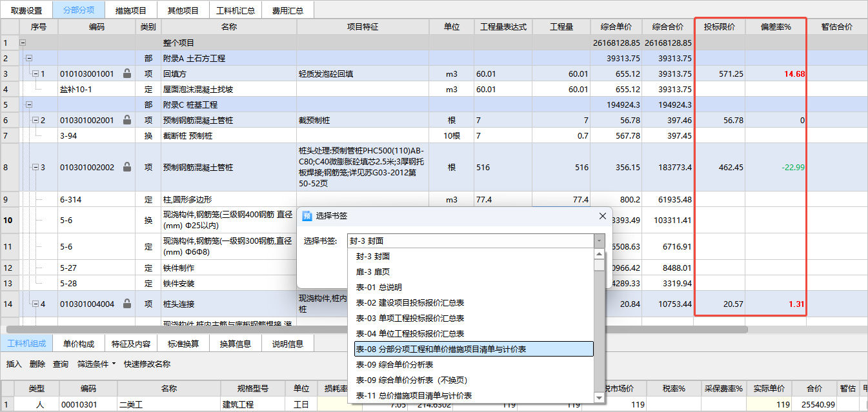Click the lock icon beside code 010103001001
The width and height of the screenshot is (868, 412).
pos(127,74)
